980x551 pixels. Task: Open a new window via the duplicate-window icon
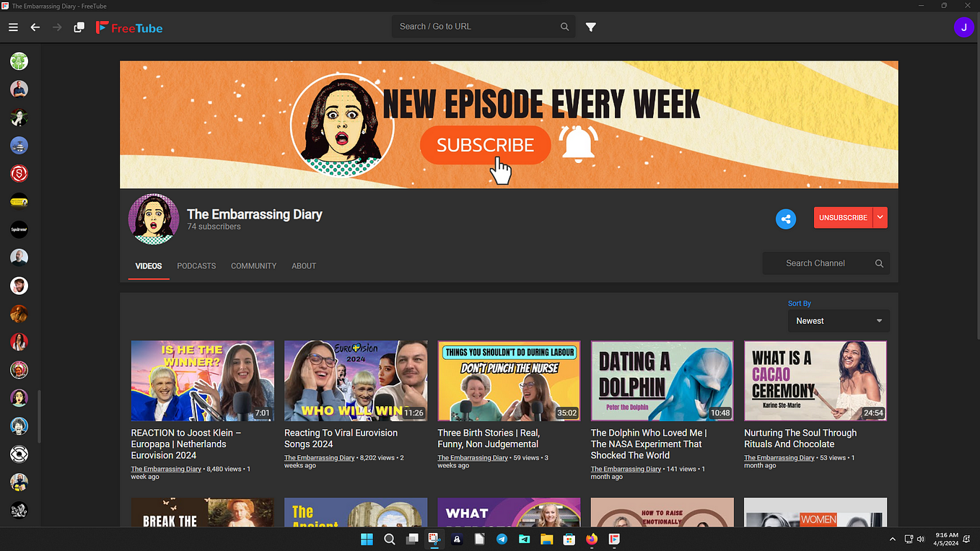79,27
